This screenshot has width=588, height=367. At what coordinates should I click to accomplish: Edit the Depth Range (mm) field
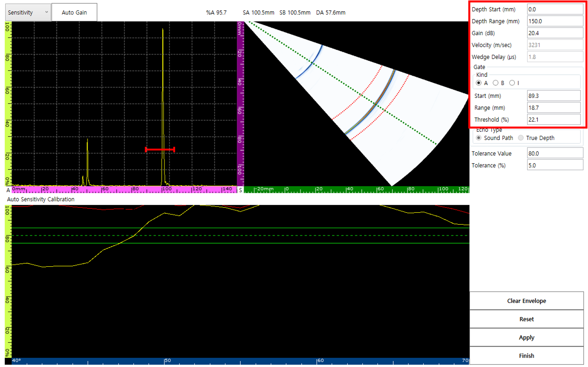[x=555, y=21]
